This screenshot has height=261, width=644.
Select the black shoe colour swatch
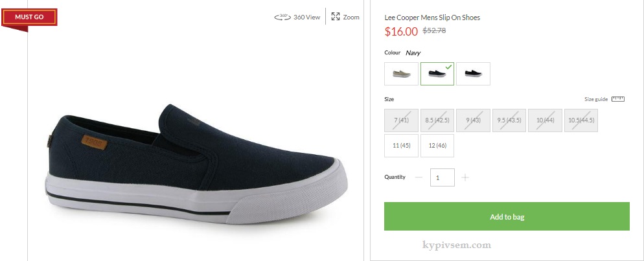point(473,74)
